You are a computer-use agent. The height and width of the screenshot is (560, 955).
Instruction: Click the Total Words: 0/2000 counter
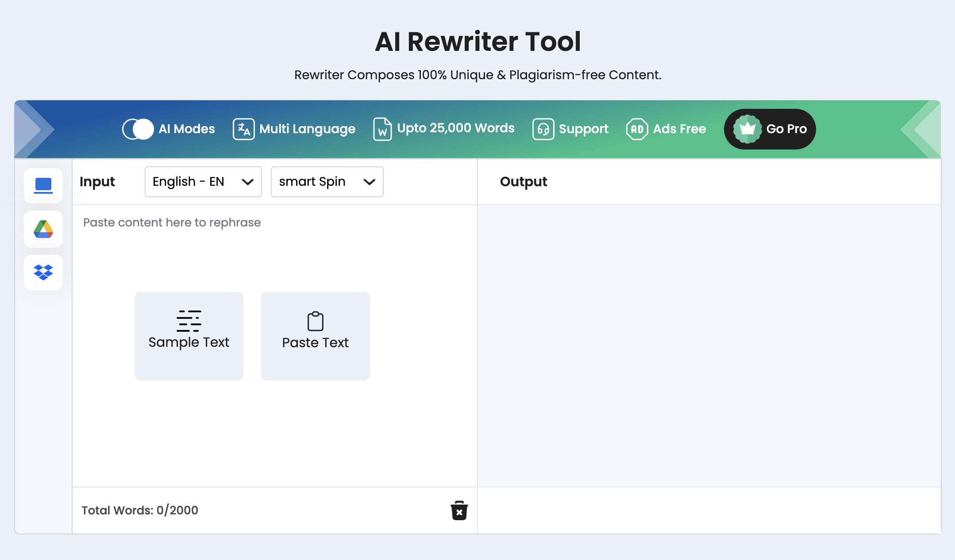tap(140, 510)
